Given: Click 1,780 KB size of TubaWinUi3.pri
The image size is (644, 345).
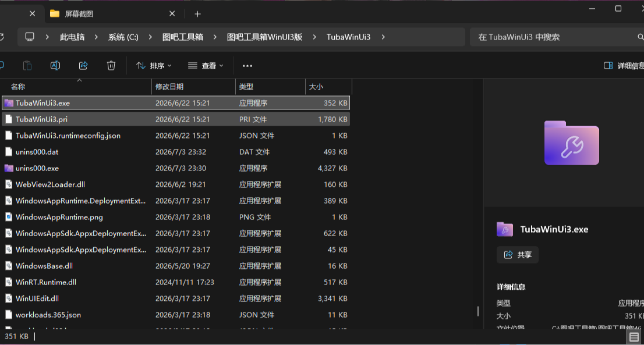Looking at the screenshot, I should 332,119.
